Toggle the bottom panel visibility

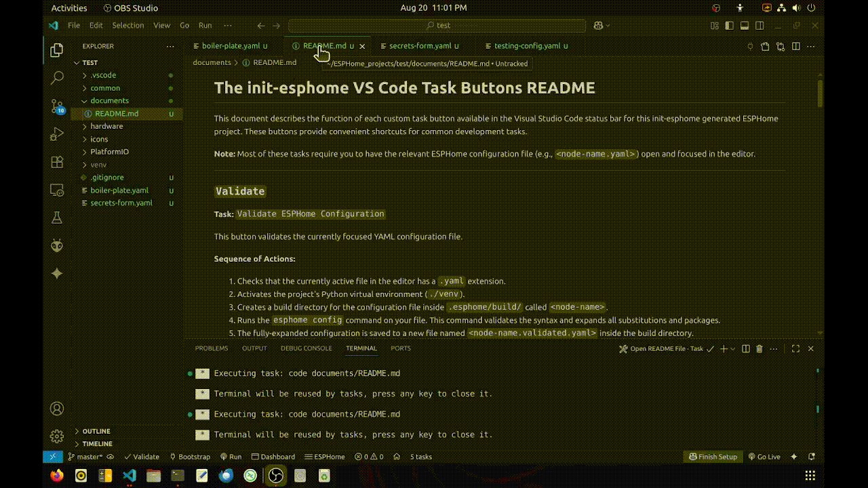[745, 25]
